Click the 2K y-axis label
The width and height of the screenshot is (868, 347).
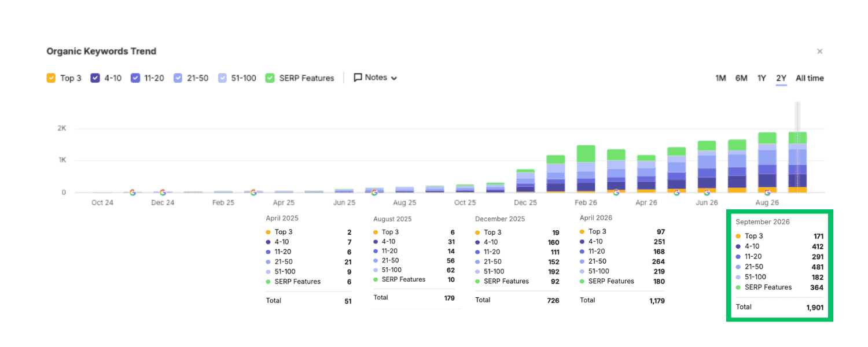[62, 128]
